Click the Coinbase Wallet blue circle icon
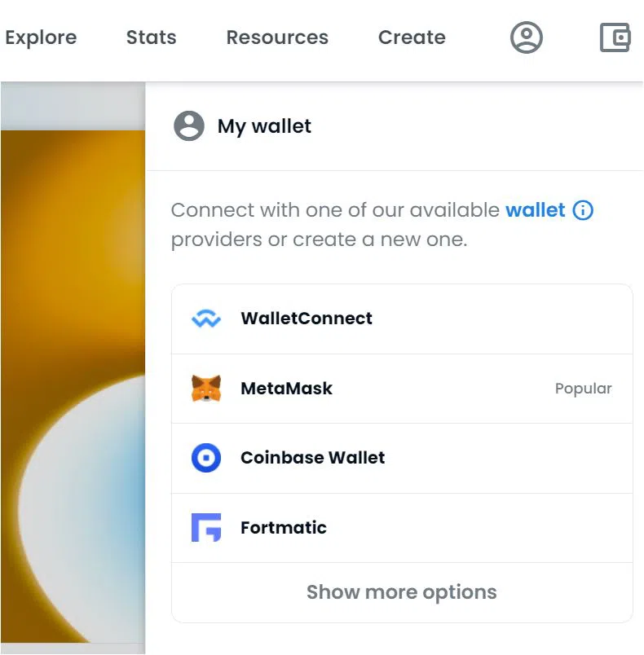Screen dimensions: 644x655 206,458
